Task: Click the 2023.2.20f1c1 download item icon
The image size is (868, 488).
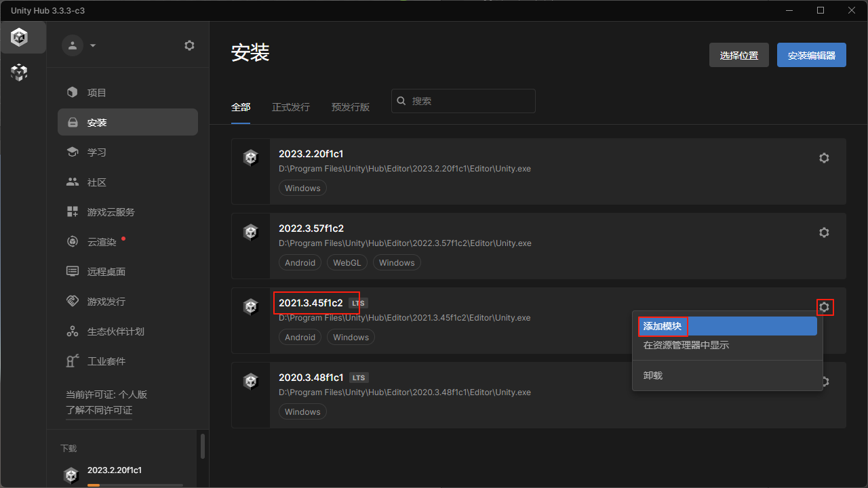Action: (71, 475)
